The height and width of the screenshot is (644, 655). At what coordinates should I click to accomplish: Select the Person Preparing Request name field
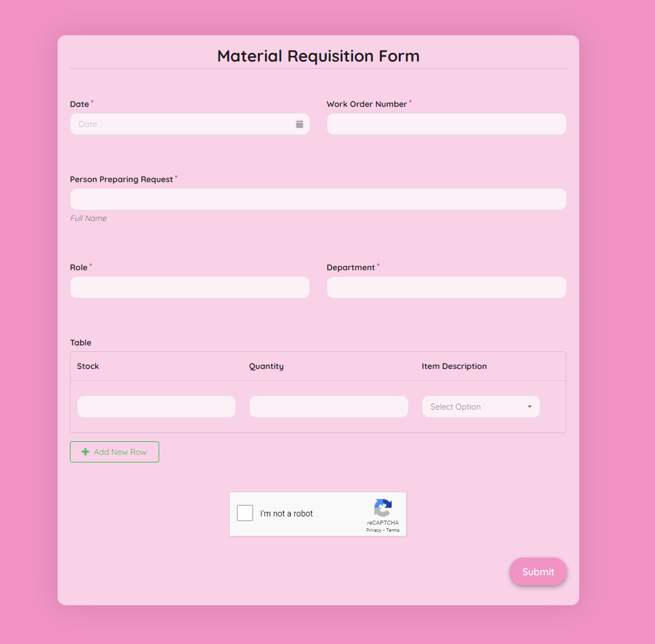tap(318, 199)
